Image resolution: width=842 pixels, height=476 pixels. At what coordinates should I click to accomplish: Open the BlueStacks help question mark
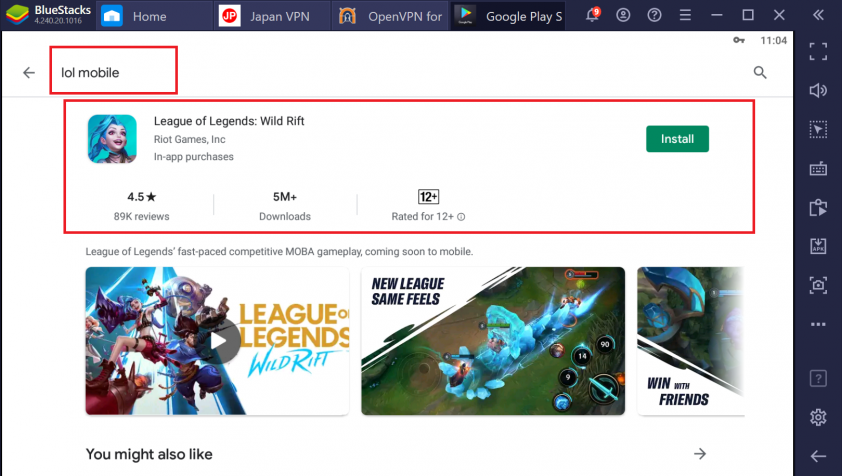point(654,15)
